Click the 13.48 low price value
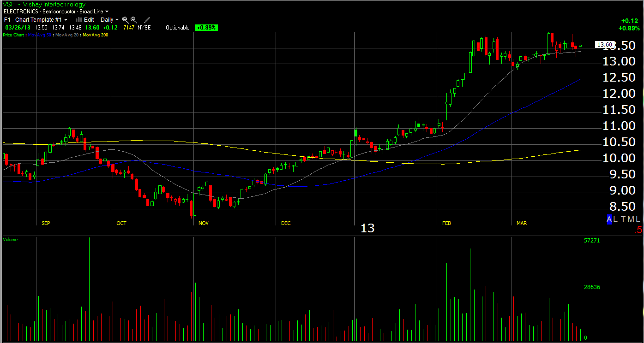 pyautogui.click(x=75, y=28)
